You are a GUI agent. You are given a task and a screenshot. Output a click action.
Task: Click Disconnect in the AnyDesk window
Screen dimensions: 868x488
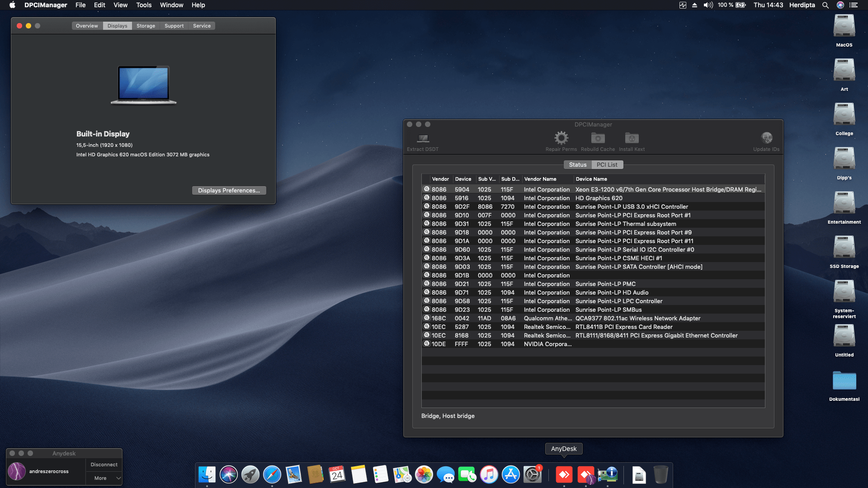pos(104,464)
